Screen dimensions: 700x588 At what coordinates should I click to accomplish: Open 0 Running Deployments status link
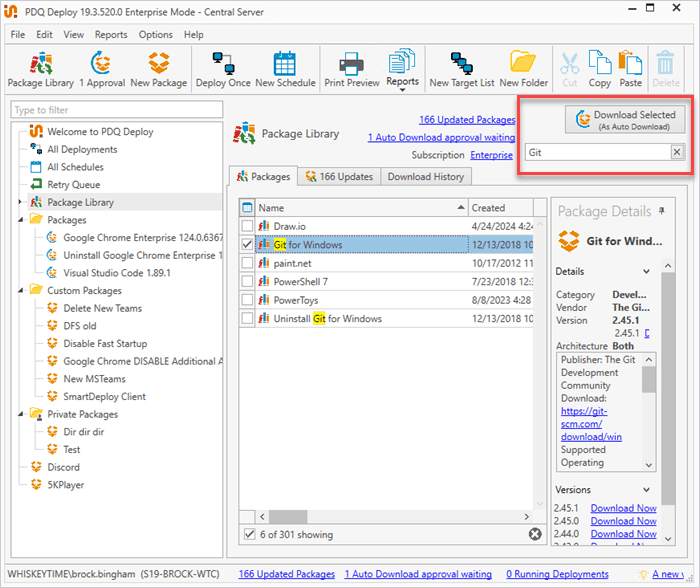pyautogui.click(x=557, y=574)
